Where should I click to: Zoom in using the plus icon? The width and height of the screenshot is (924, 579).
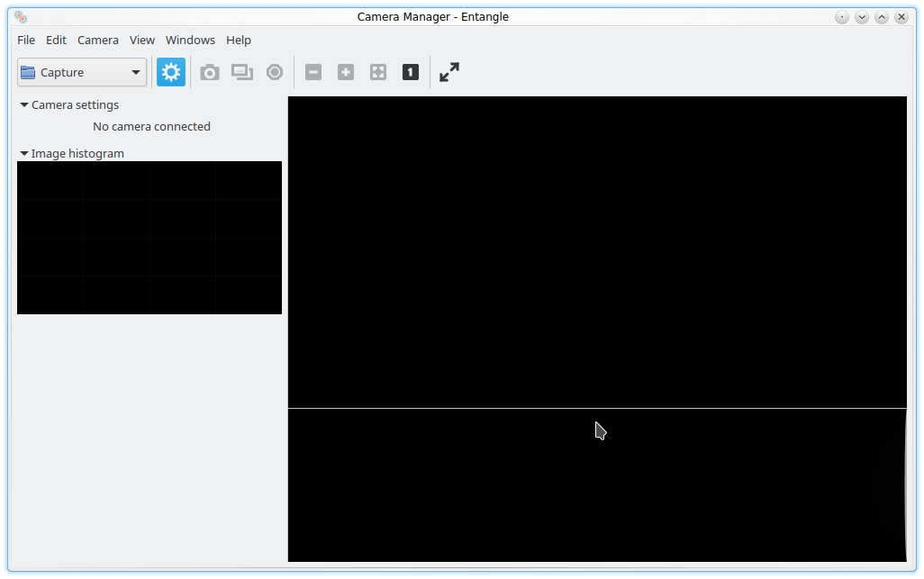[x=346, y=72]
